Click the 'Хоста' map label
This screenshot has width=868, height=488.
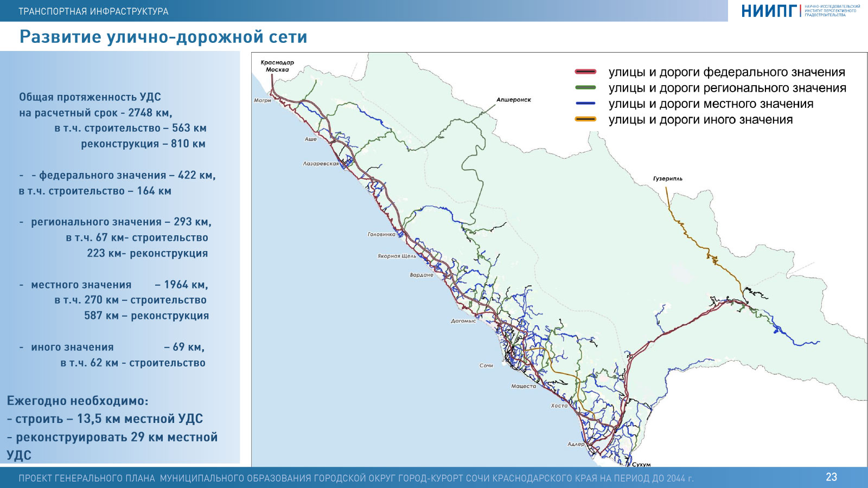coord(559,406)
